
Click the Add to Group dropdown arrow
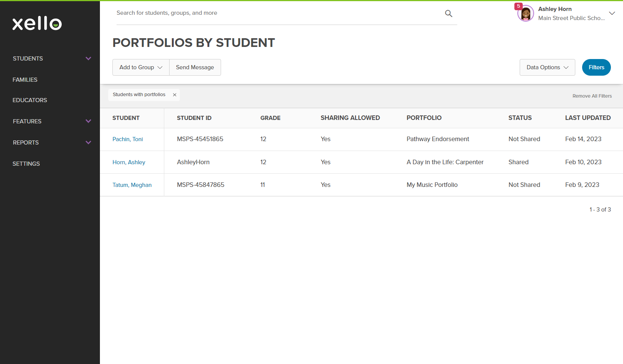click(x=160, y=67)
